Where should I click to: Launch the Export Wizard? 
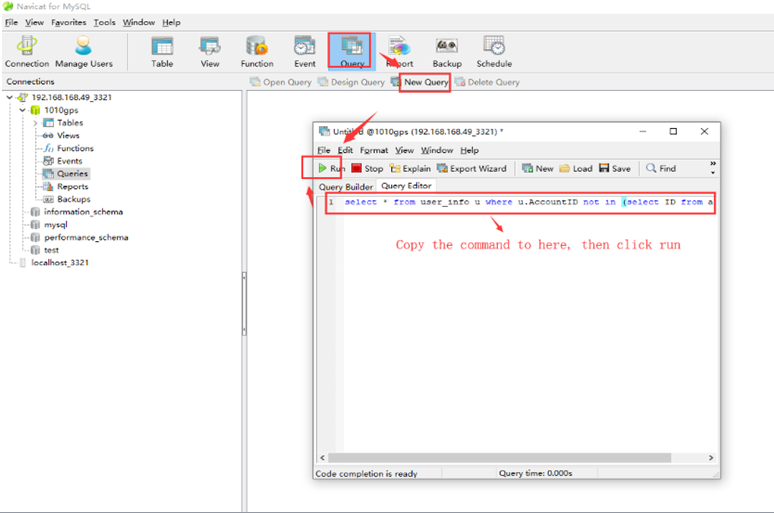[472, 168]
